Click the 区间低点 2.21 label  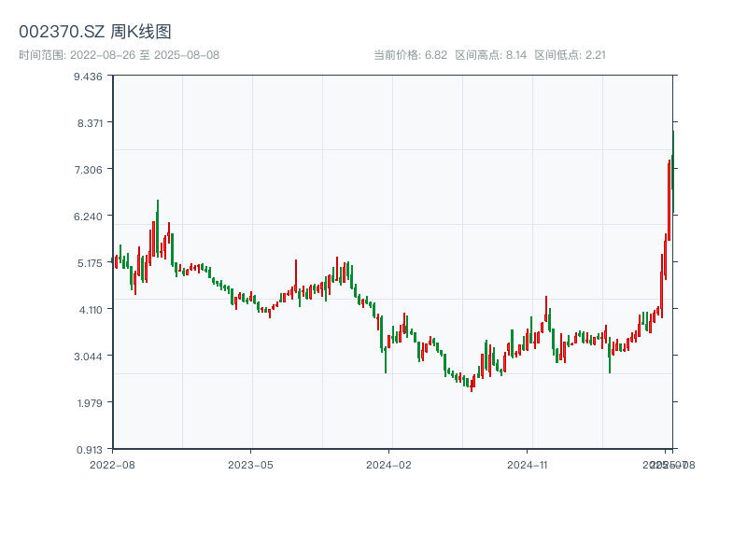(x=570, y=55)
